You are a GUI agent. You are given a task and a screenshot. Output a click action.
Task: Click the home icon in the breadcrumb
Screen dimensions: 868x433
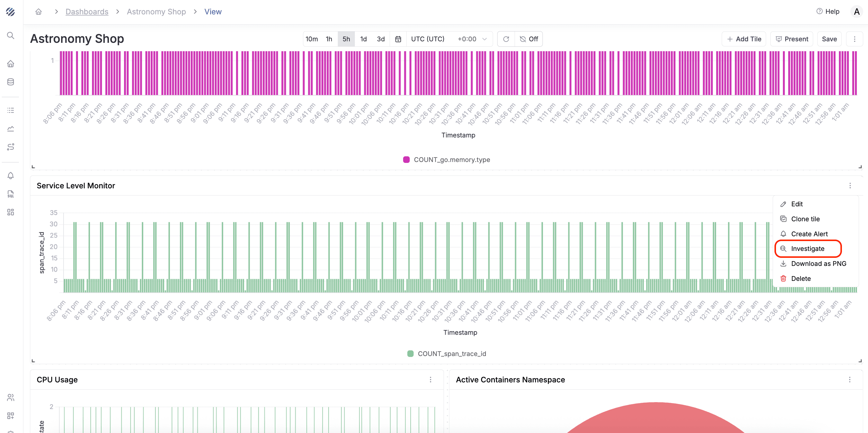pos(38,12)
